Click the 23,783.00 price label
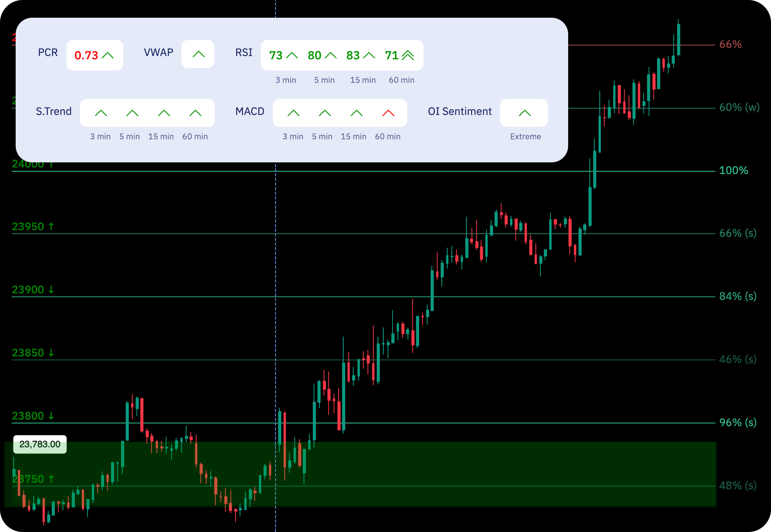Image resolution: width=771 pixels, height=532 pixels. pyautogui.click(x=40, y=444)
